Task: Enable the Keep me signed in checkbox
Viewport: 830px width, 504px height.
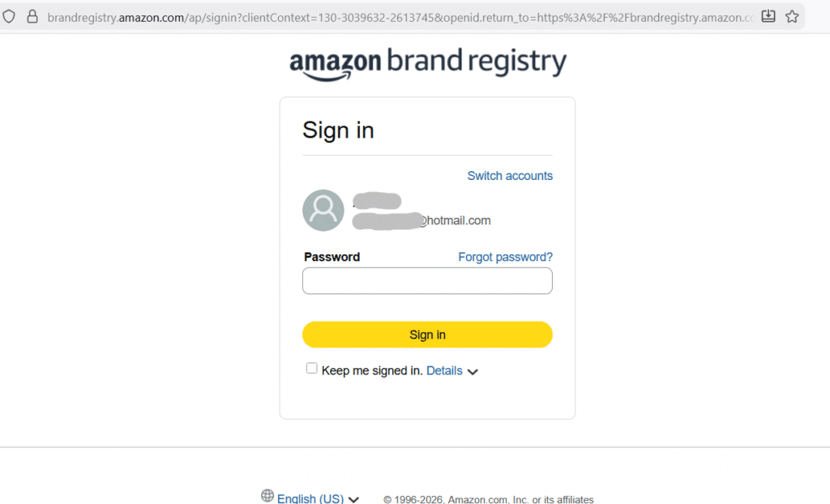Action: (311, 369)
